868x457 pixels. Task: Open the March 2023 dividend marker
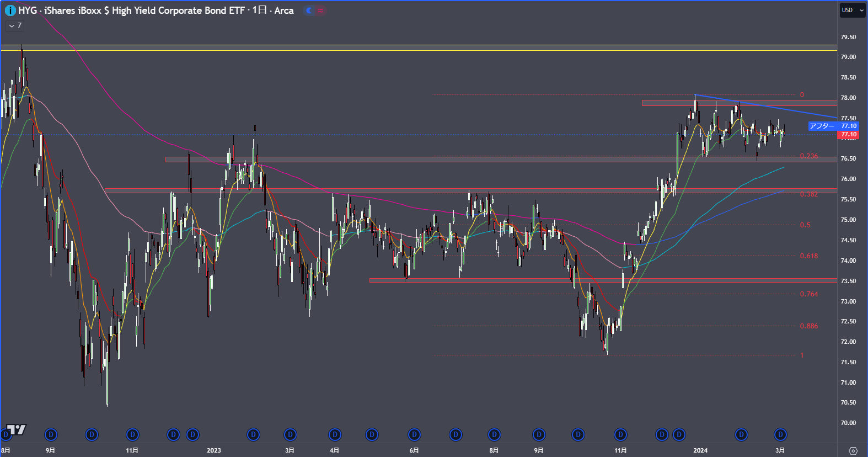[290, 435]
